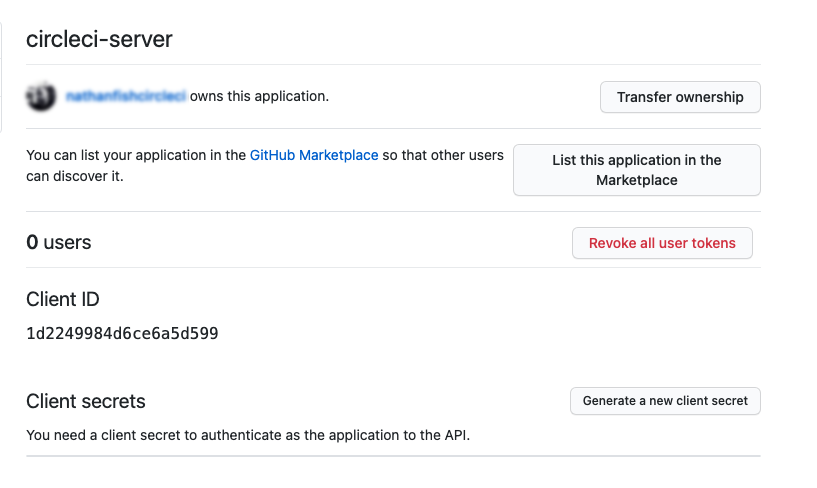Click the circleci-server application heading
This screenshot has width=817, height=488.
point(99,39)
